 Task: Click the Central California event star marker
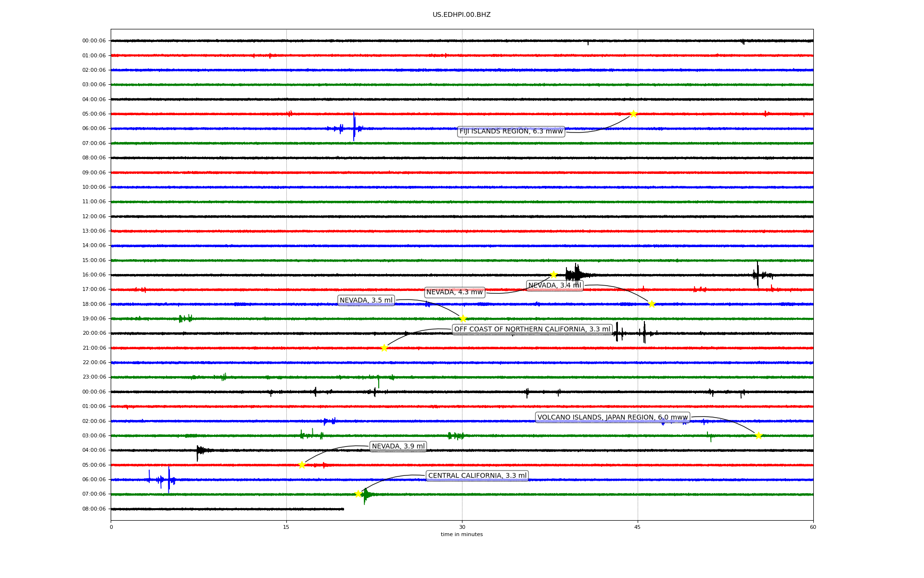358,494
